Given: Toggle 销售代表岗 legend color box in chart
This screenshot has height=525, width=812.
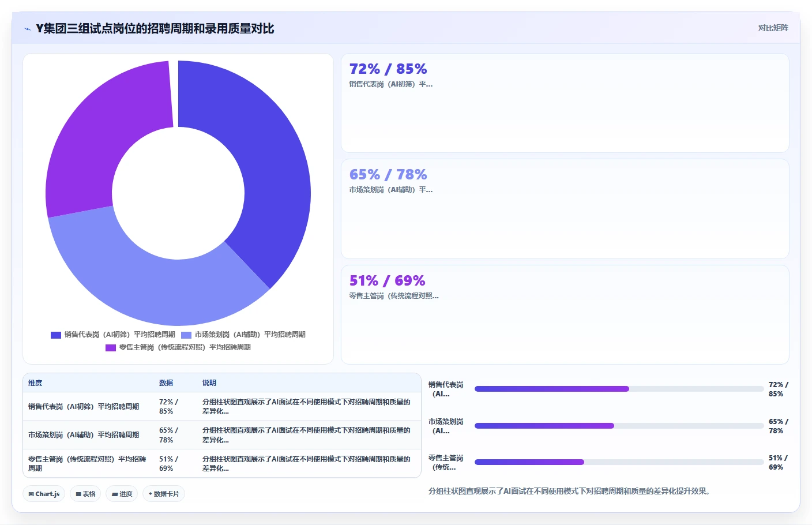Looking at the screenshot, I should tap(56, 335).
